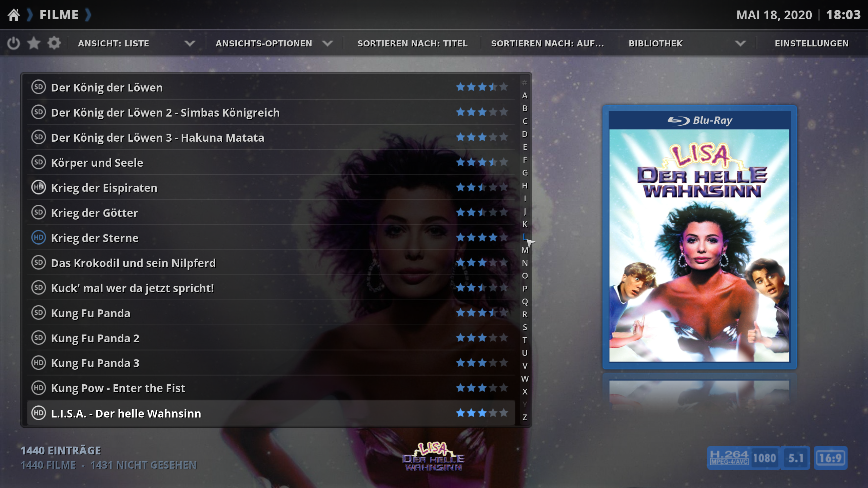
Task: Click the chevron after Ansichts-Optionen
Action: pyautogui.click(x=328, y=43)
